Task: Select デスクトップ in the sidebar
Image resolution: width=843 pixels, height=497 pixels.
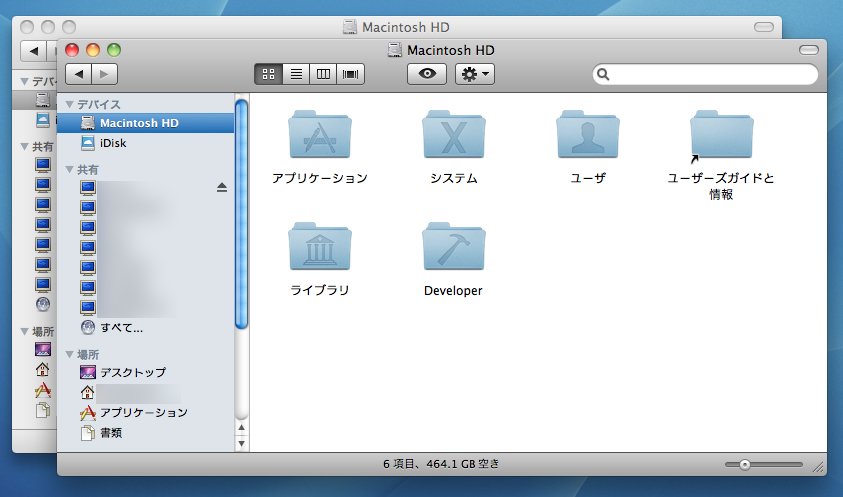Action: point(146,372)
